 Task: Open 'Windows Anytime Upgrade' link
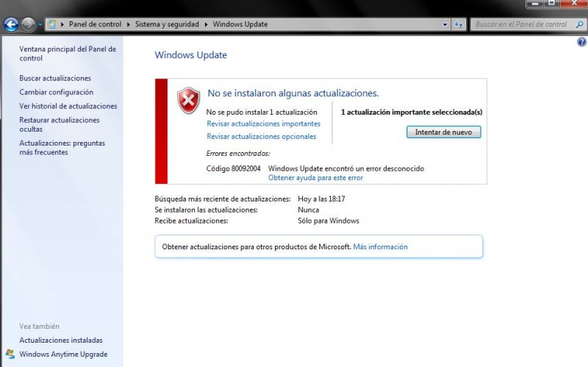point(63,354)
